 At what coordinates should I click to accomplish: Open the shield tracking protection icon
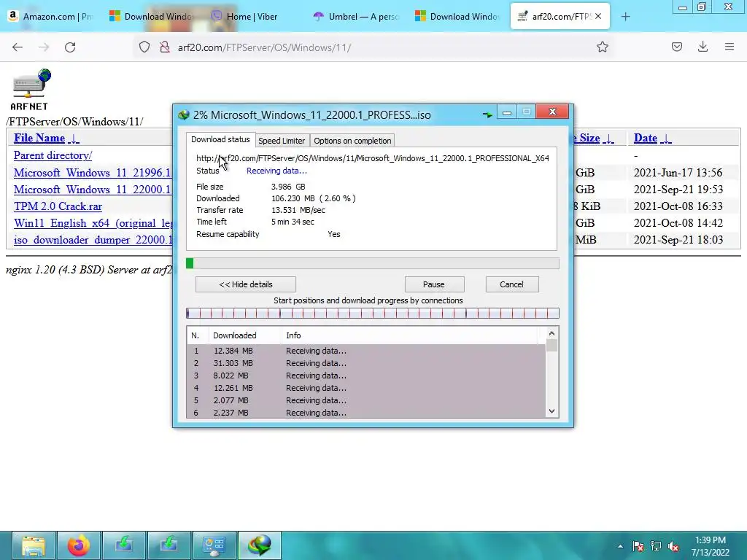[144, 47]
